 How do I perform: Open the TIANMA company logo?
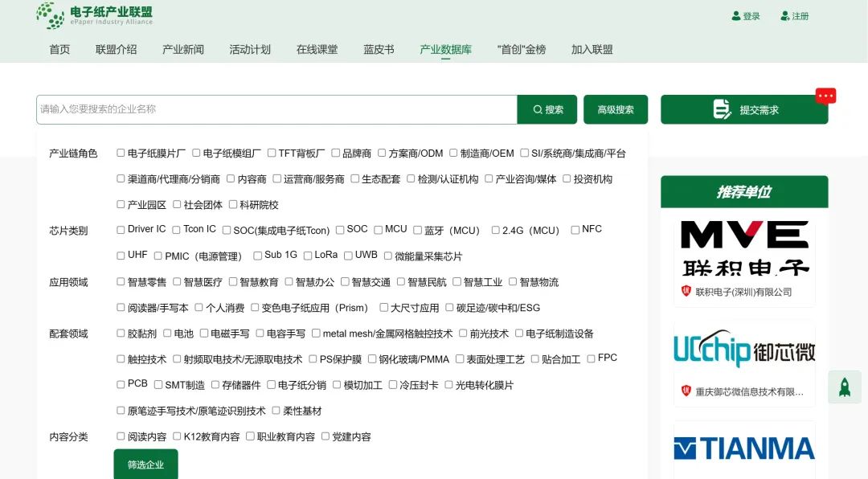[743, 448]
